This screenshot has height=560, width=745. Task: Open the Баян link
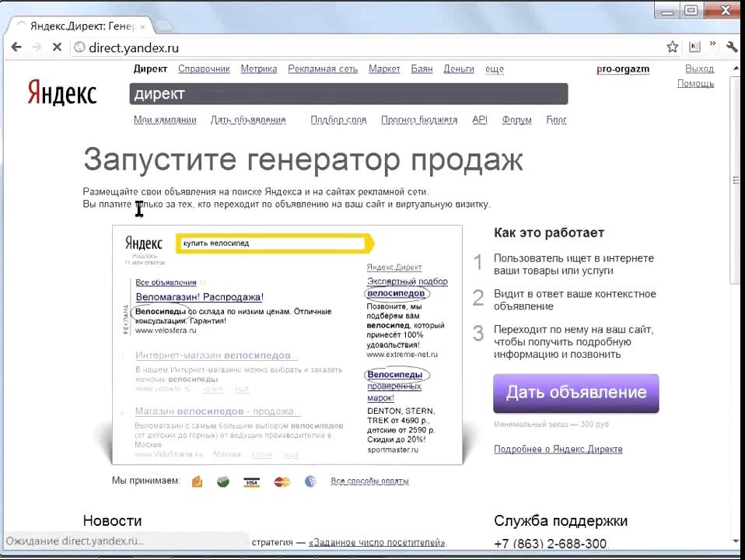(x=421, y=69)
